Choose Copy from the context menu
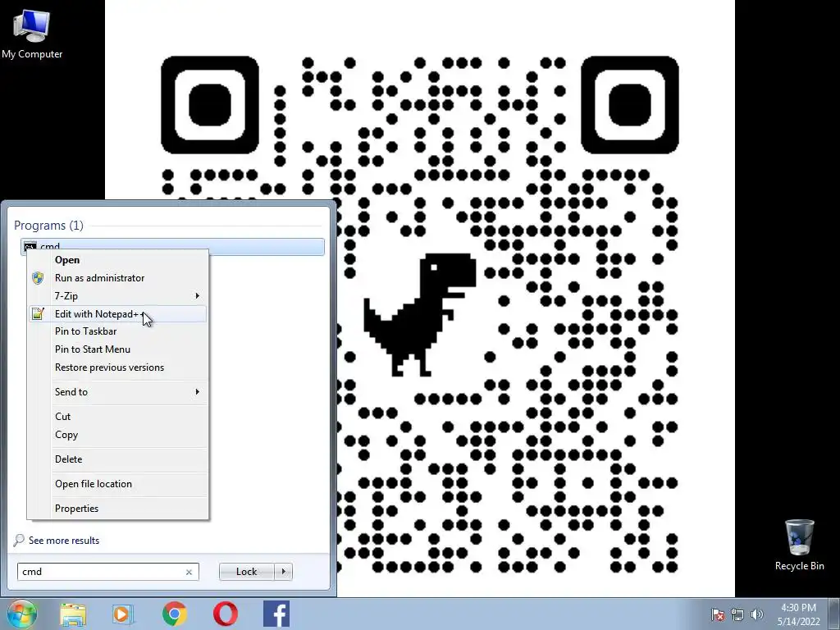Viewport: 840px width, 630px height. click(117, 435)
